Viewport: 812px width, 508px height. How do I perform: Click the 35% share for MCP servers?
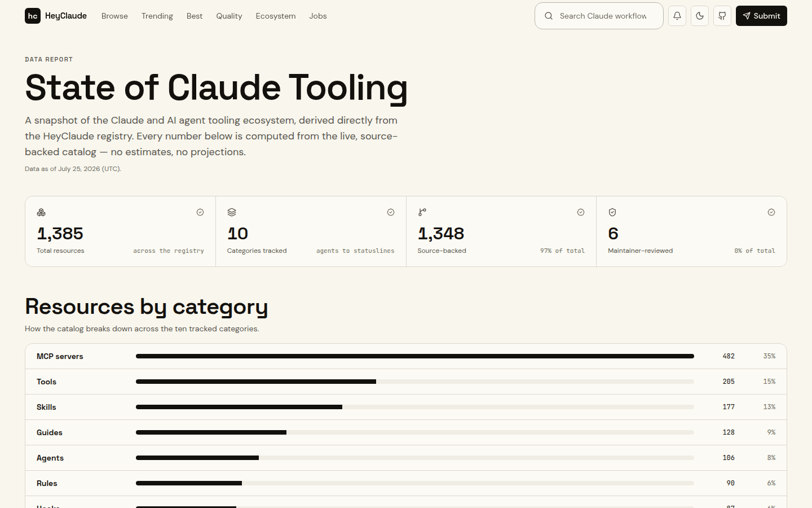point(769,356)
